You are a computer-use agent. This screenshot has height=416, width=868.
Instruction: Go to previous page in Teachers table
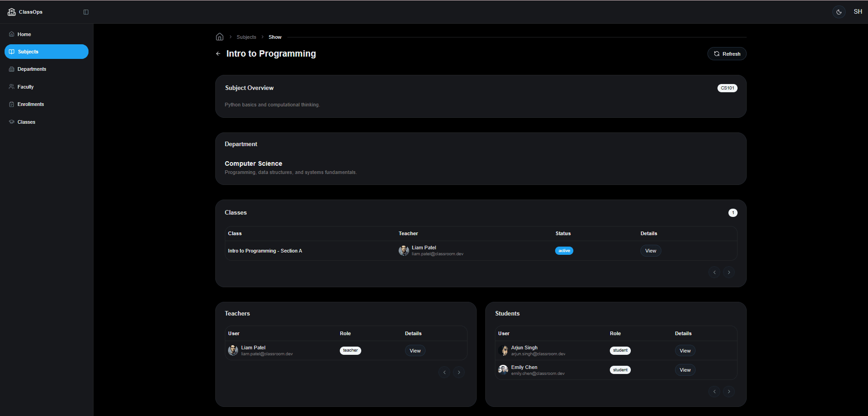point(444,372)
